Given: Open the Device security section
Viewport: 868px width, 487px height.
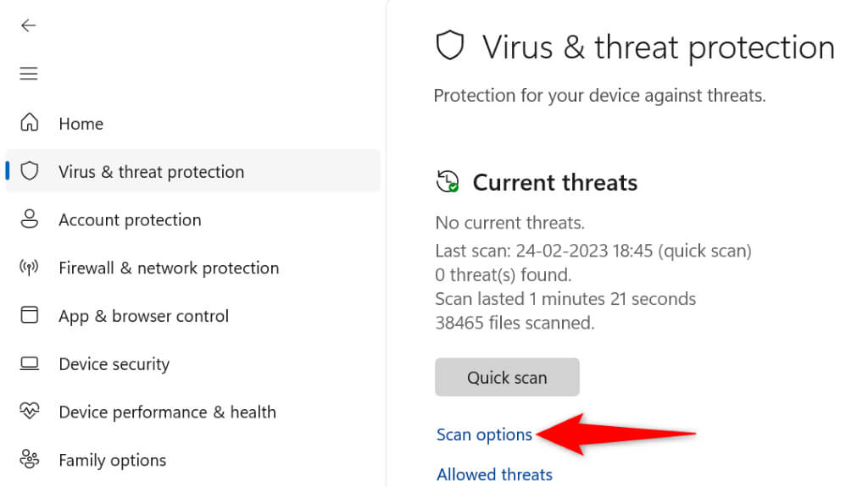Looking at the screenshot, I should [114, 364].
